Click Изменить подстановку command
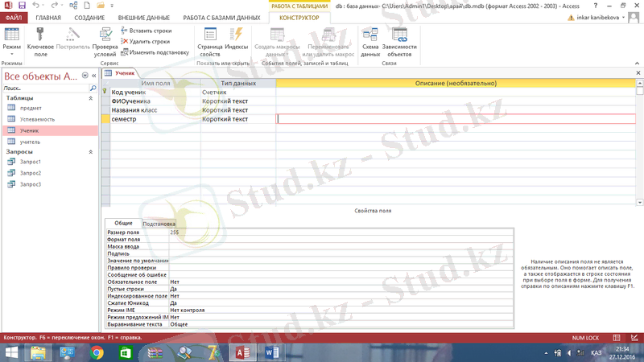644x362 pixels. point(155,52)
